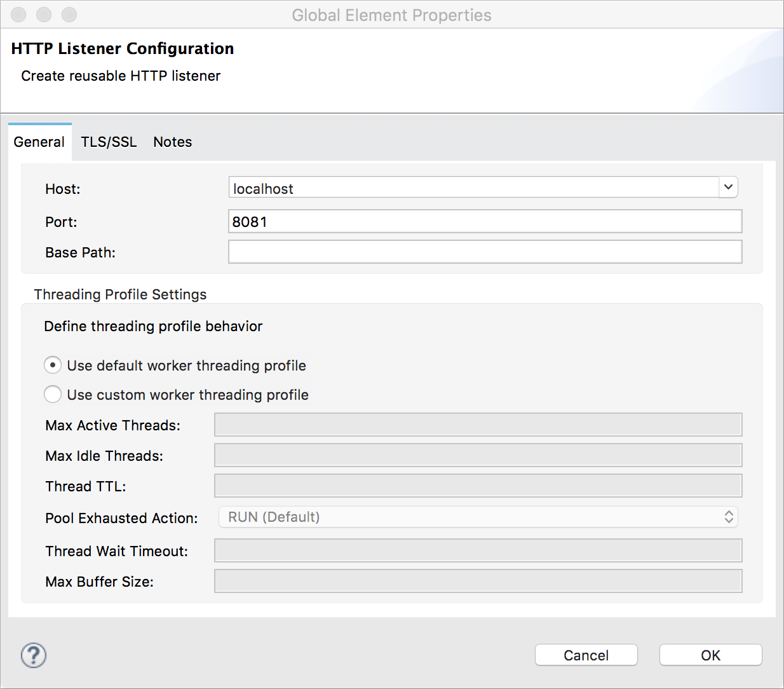Click the Port field containing 8081
Viewport: 784px width, 689px height.
pyautogui.click(x=485, y=222)
